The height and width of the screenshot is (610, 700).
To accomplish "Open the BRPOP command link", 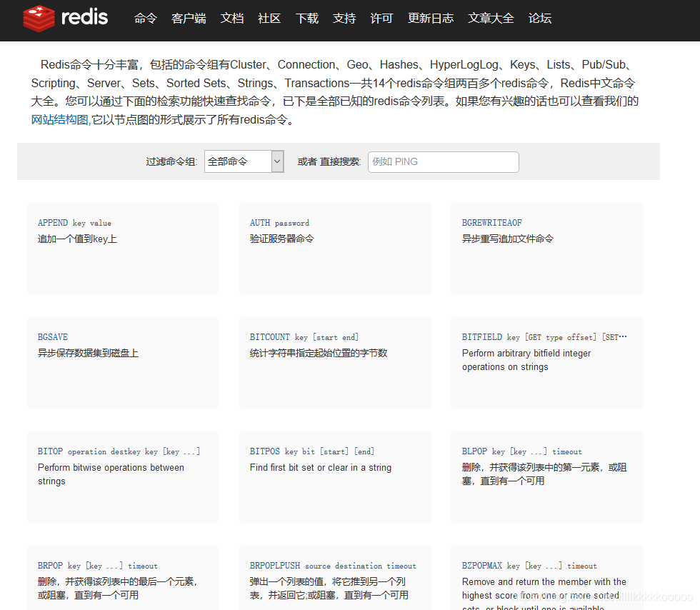I will [x=51, y=566].
